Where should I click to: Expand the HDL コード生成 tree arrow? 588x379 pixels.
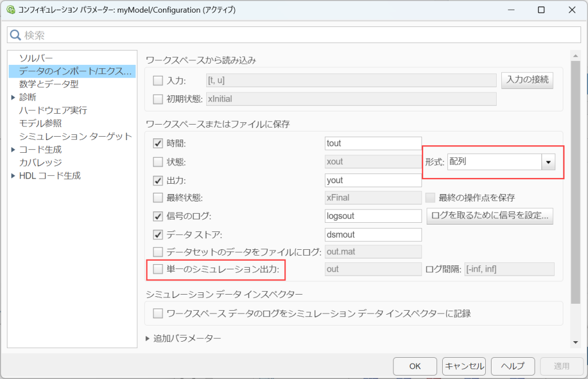pyautogui.click(x=13, y=176)
